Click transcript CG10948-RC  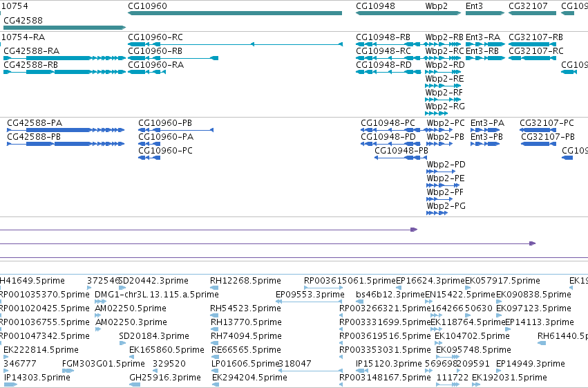[383, 51]
